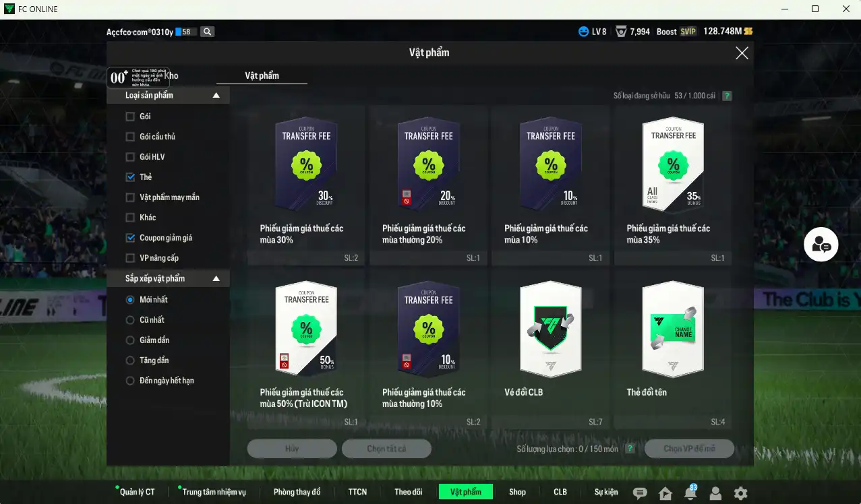The height and width of the screenshot is (504, 861).
Task: Open the notifications bell with badge 83
Action: [x=690, y=493]
